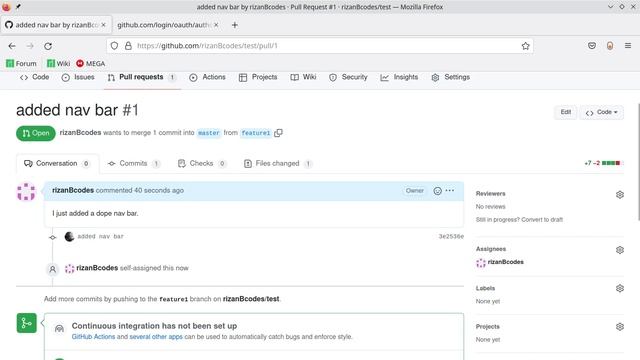
Task: Close the 'added nav bar' tab
Action: [103, 25]
